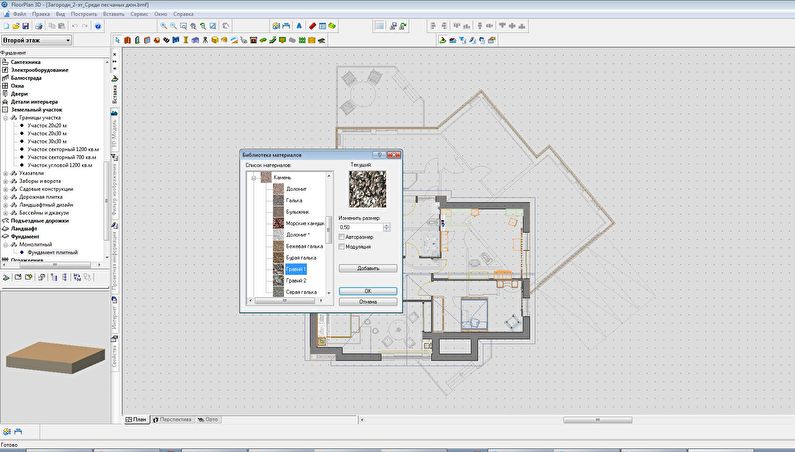
Task: Click the Print icon in toolbar
Action: coord(38,26)
